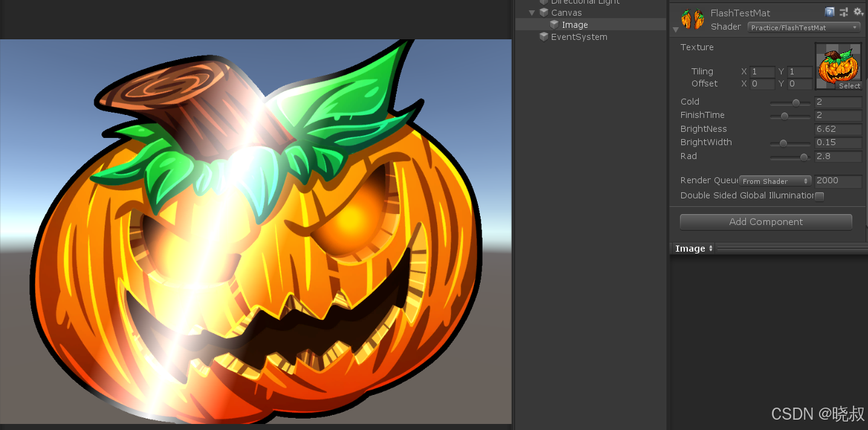Click the Cold property label
This screenshot has width=868, height=430.
[690, 102]
